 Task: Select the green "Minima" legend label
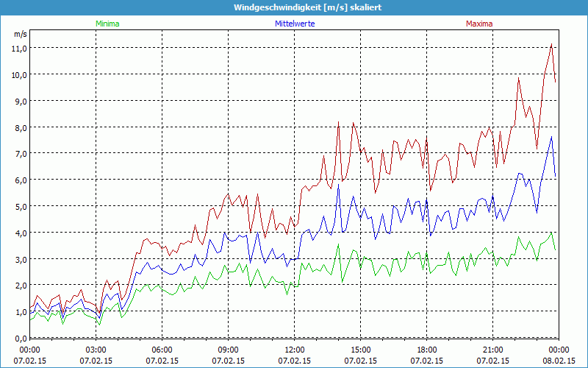coord(107,24)
